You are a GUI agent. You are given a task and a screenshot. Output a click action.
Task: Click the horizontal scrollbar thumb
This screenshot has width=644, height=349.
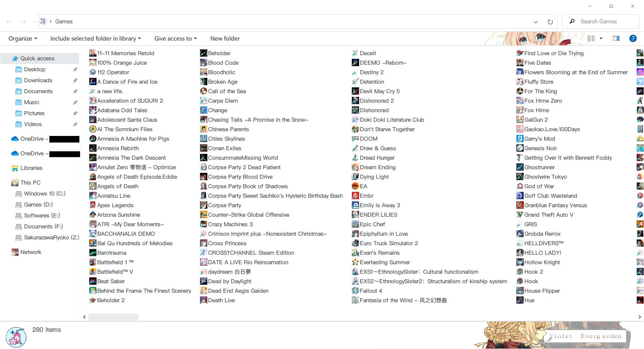(x=113, y=317)
